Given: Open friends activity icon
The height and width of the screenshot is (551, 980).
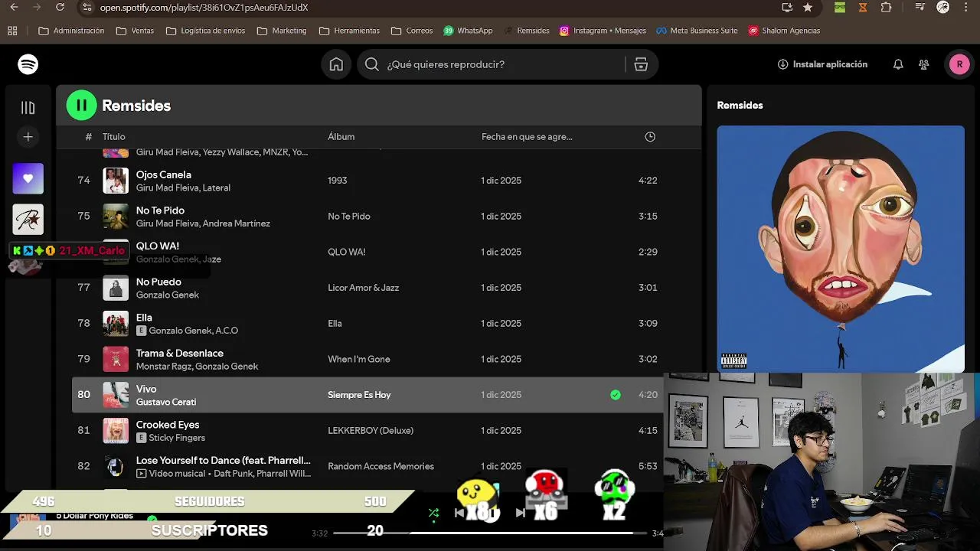Looking at the screenshot, I should [x=924, y=64].
